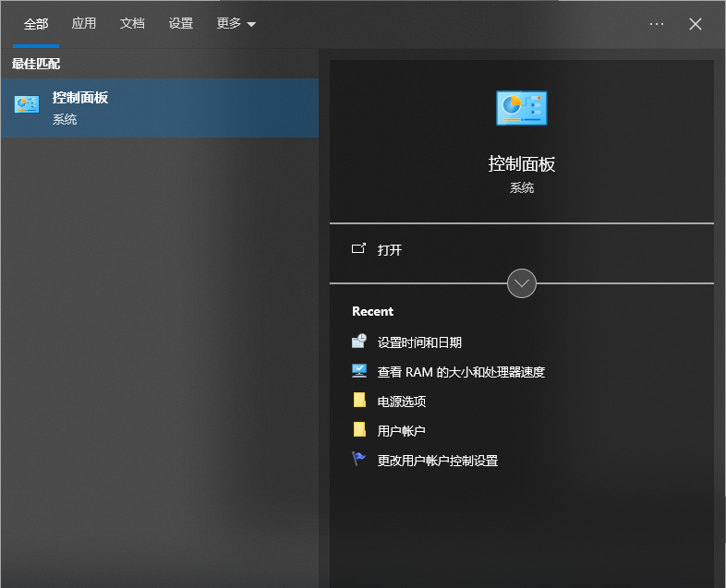The width and height of the screenshot is (726, 588).
Task: Expand actions with the circular chevron
Action: click(x=522, y=283)
